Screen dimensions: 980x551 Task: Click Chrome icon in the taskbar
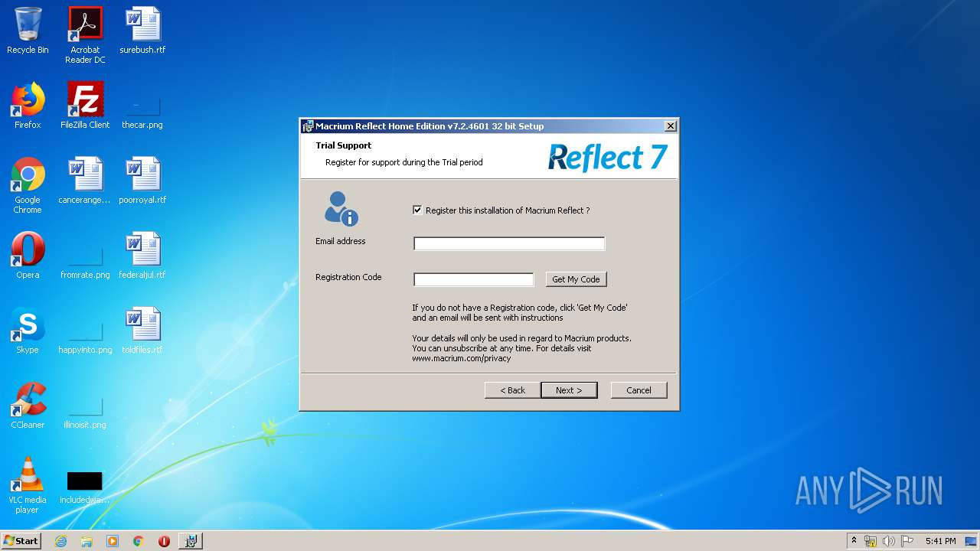139,541
